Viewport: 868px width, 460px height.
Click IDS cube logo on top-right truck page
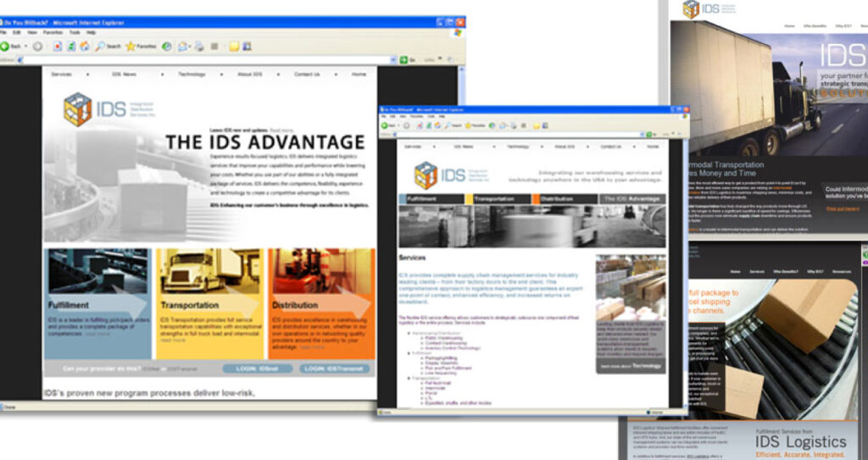coord(691,9)
